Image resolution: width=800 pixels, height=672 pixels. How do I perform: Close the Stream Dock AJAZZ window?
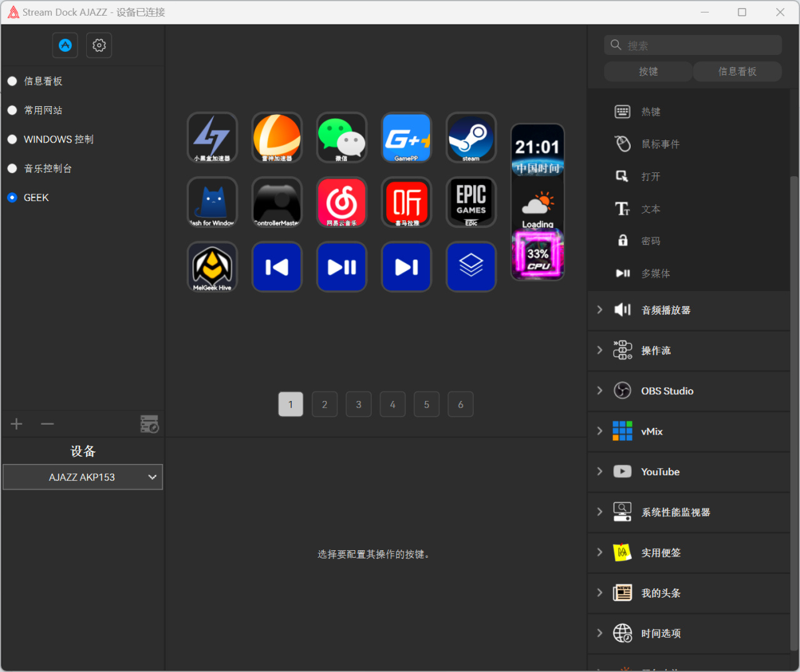click(780, 12)
